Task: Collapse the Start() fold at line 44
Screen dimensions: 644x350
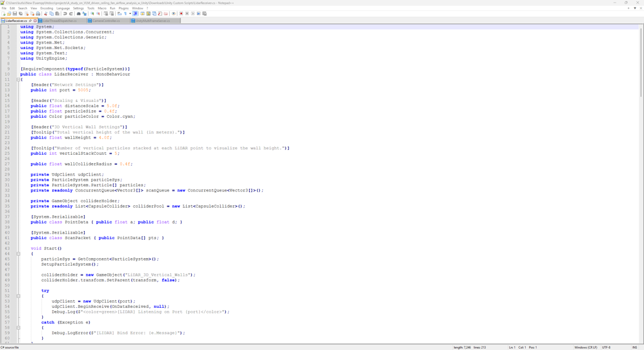Action: click(x=18, y=254)
